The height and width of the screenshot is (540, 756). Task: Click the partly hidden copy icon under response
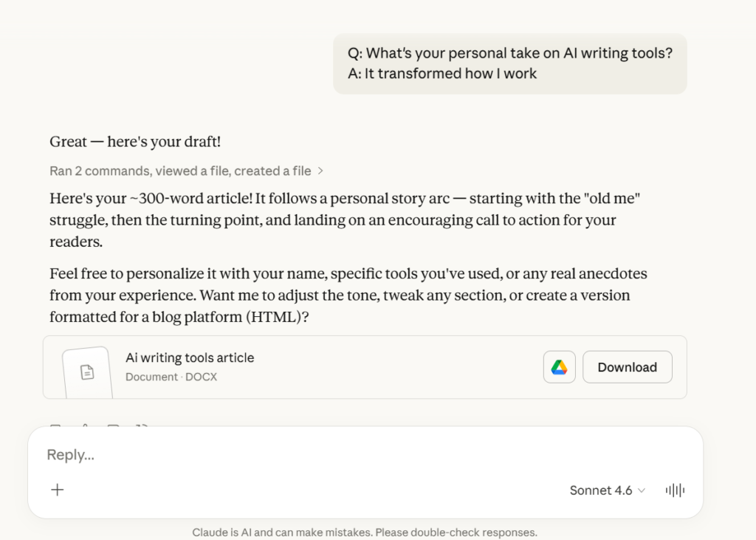point(55,425)
